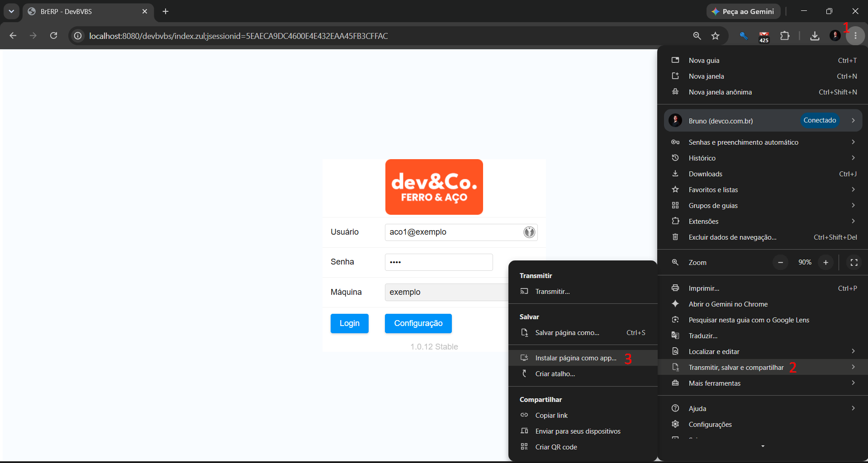Viewport: 868px width, 463px height.
Task: Open the downloads icon in toolbar
Action: pyautogui.click(x=815, y=36)
